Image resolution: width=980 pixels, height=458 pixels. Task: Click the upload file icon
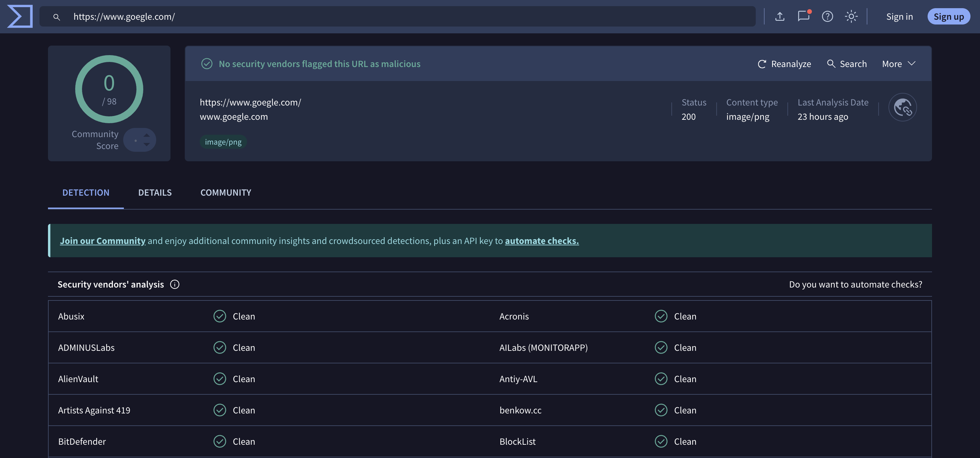pyautogui.click(x=780, y=16)
